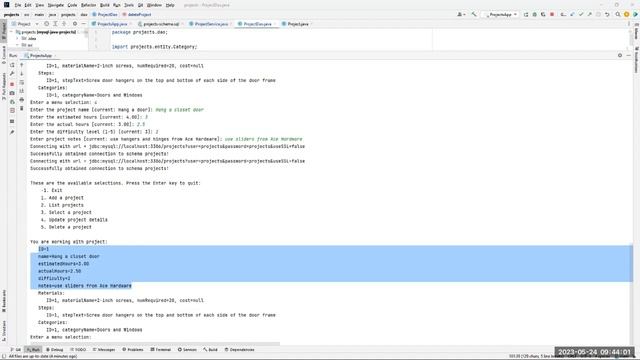
Task: Click the down arrow in console toolbar
Action: (22, 73)
